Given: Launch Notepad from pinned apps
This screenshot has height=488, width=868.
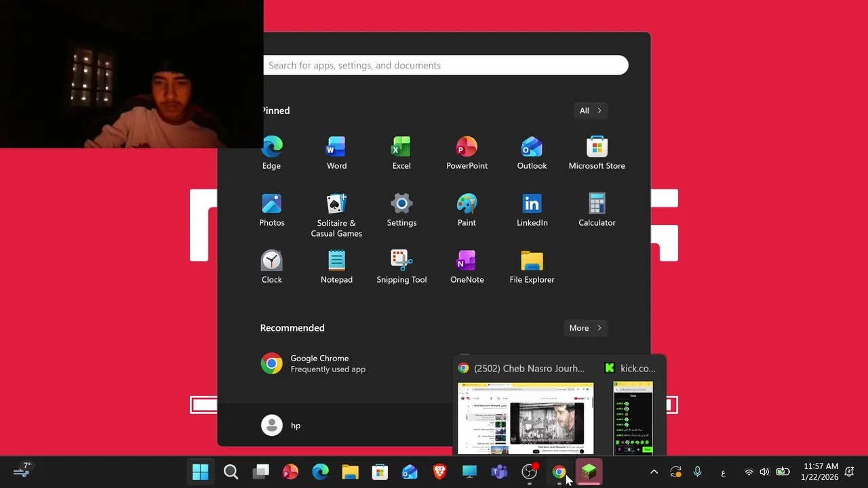Looking at the screenshot, I should [x=336, y=267].
